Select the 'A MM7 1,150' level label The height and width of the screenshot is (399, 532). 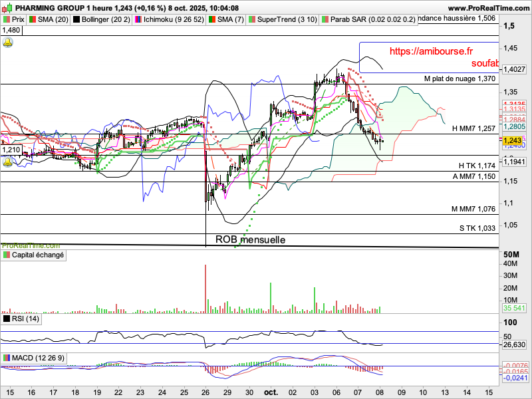pos(474,176)
